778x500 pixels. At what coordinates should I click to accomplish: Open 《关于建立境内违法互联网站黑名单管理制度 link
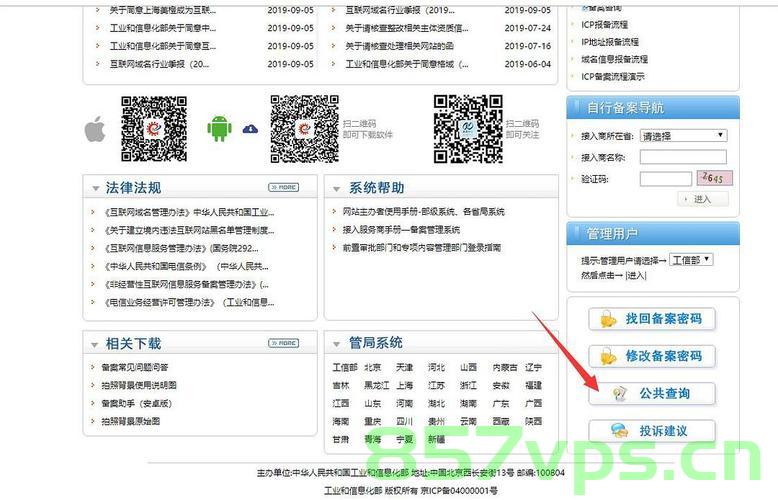point(189,231)
